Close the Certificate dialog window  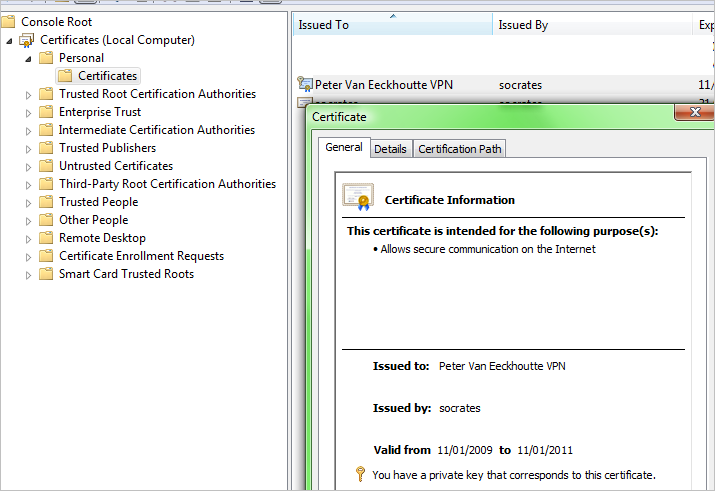pyautogui.click(x=692, y=114)
